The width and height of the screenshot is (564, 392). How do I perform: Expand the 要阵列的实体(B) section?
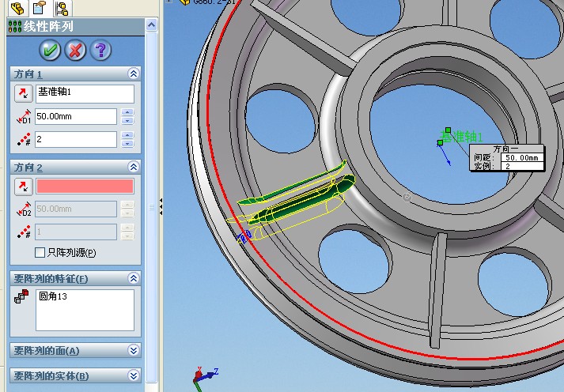point(134,376)
